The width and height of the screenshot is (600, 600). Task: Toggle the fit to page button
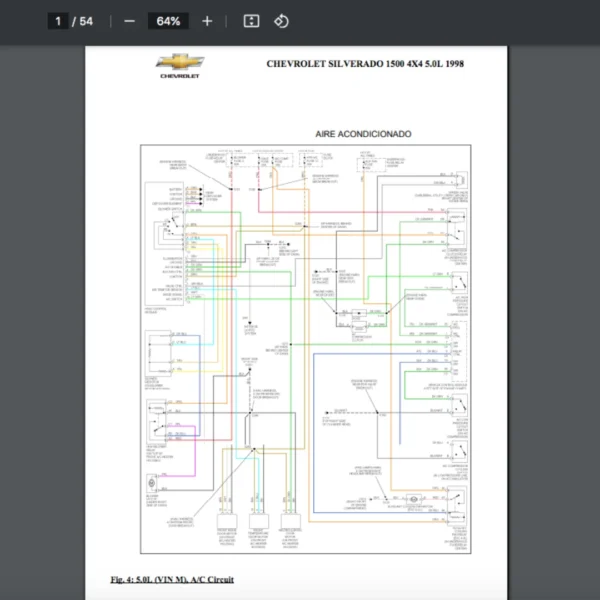pos(252,21)
